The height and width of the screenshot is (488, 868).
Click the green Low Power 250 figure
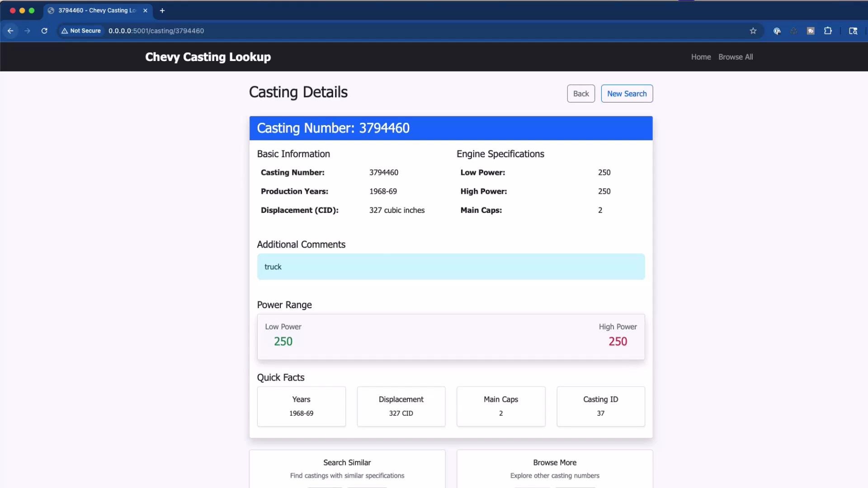click(283, 342)
